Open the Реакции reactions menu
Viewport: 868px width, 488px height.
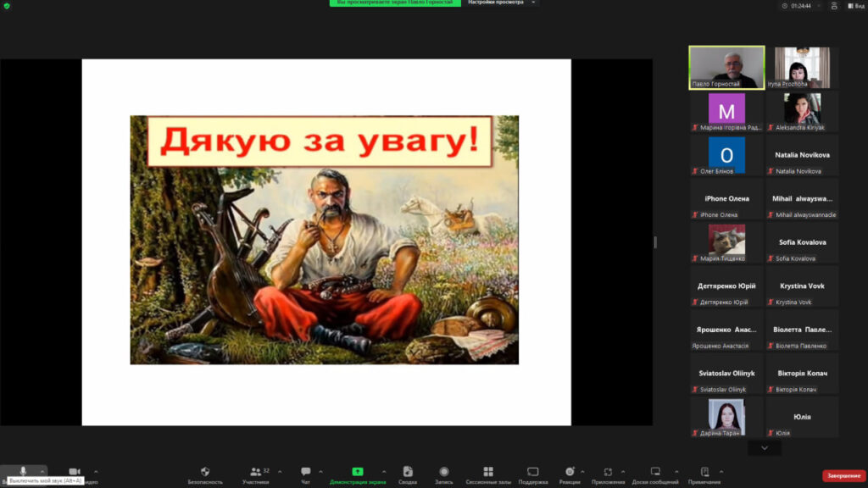pos(570,472)
